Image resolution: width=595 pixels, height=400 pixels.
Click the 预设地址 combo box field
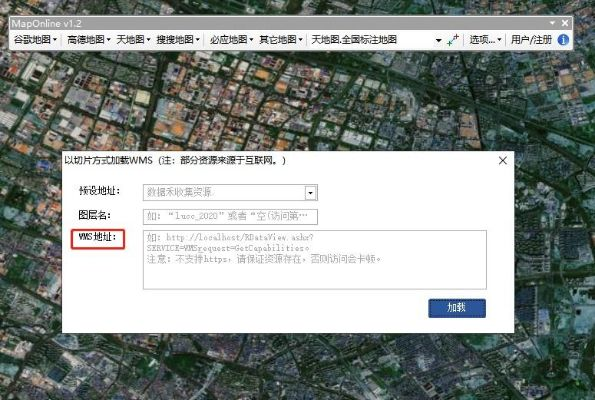(230, 193)
